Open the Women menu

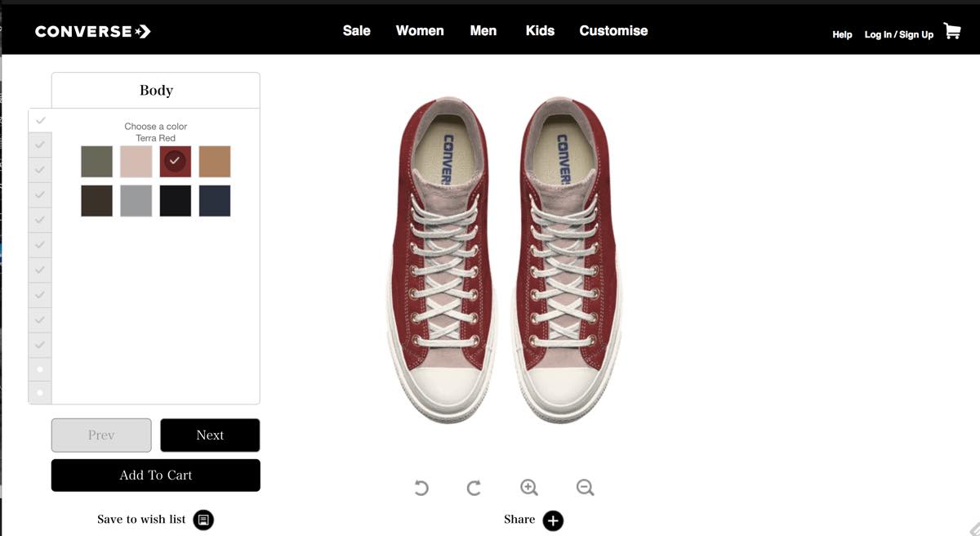(x=420, y=31)
